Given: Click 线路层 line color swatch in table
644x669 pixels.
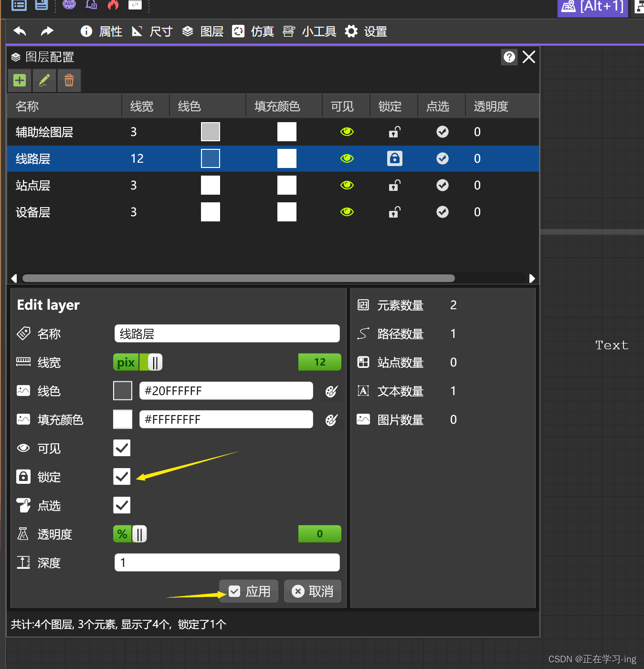Looking at the screenshot, I should 211,158.
